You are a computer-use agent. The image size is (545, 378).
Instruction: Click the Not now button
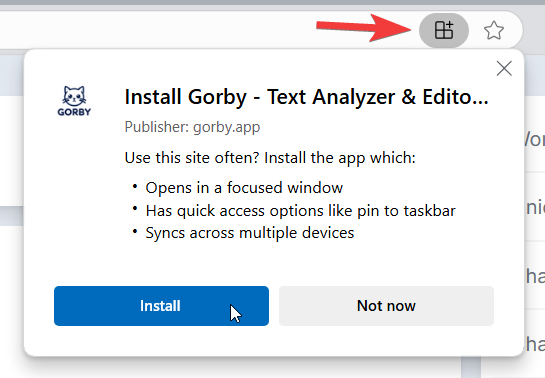click(386, 306)
